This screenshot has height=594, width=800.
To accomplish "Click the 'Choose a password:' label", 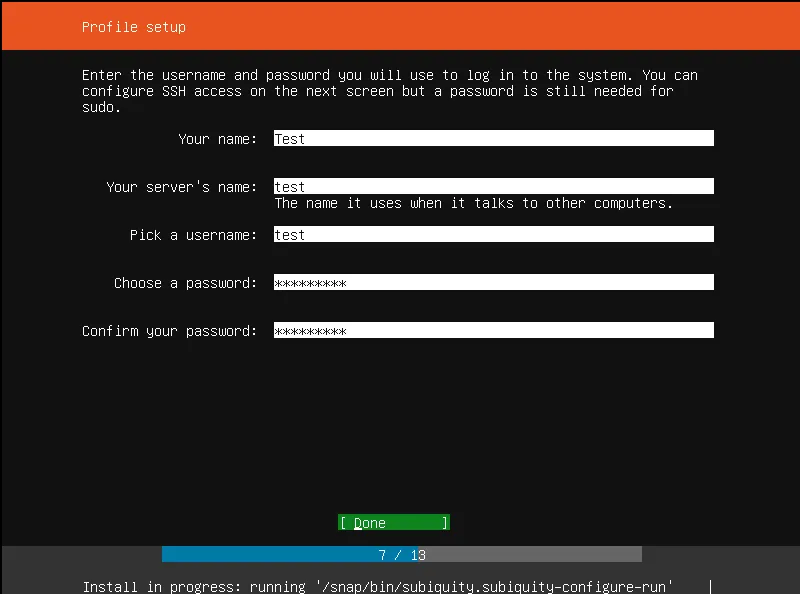I will pyautogui.click(x=185, y=283).
